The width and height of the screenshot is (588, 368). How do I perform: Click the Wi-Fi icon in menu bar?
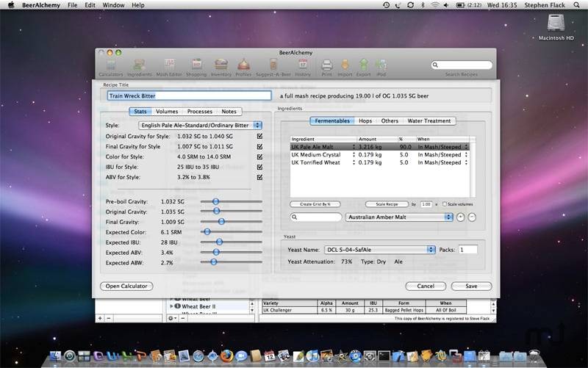click(434, 5)
